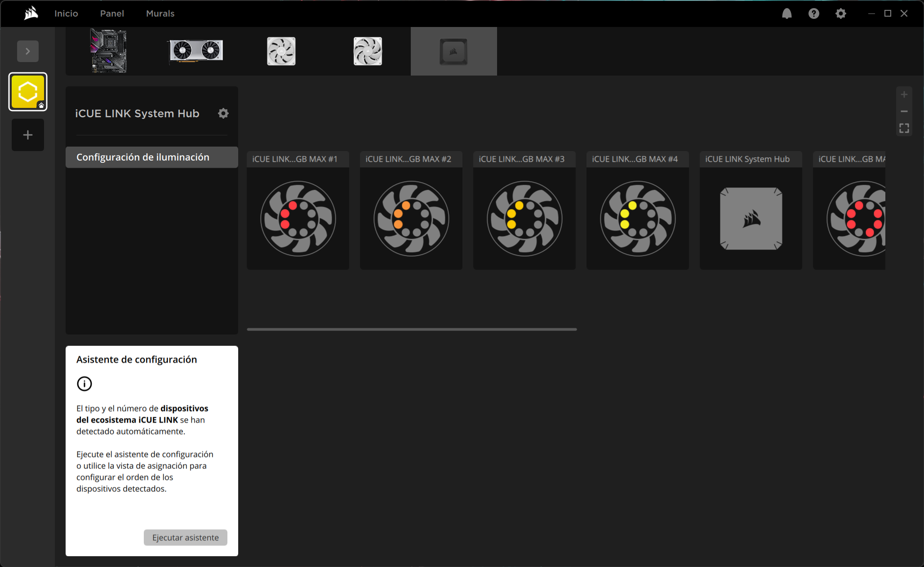This screenshot has width=924, height=567.
Task: Minimize the iCUE window
Action: point(871,13)
